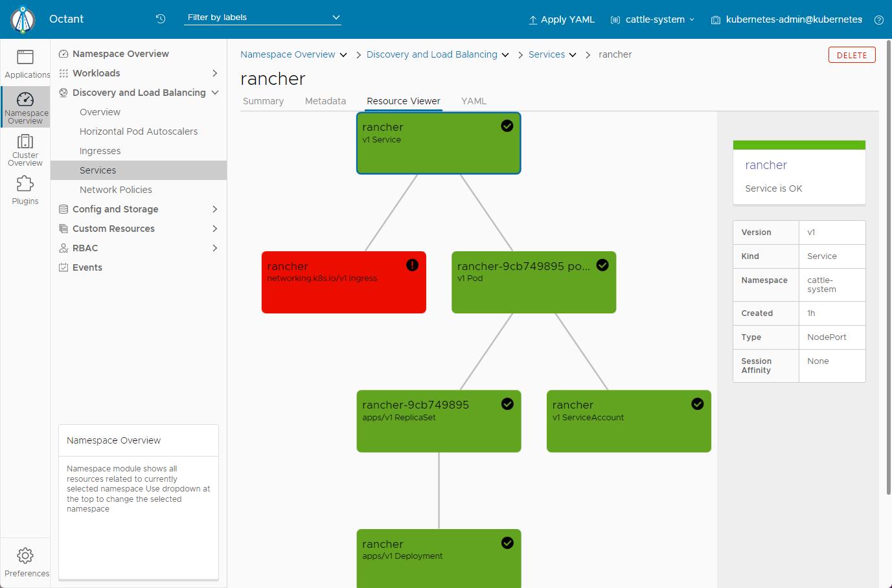Click the Apply YAML upload arrow icon

pyautogui.click(x=532, y=20)
